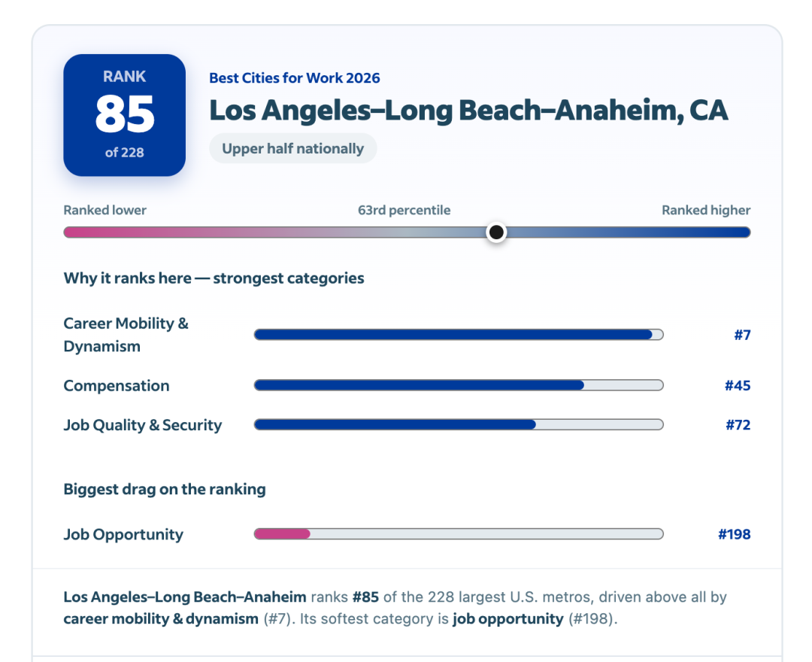Select the #72 rank value
The image size is (812, 662).
click(x=738, y=425)
